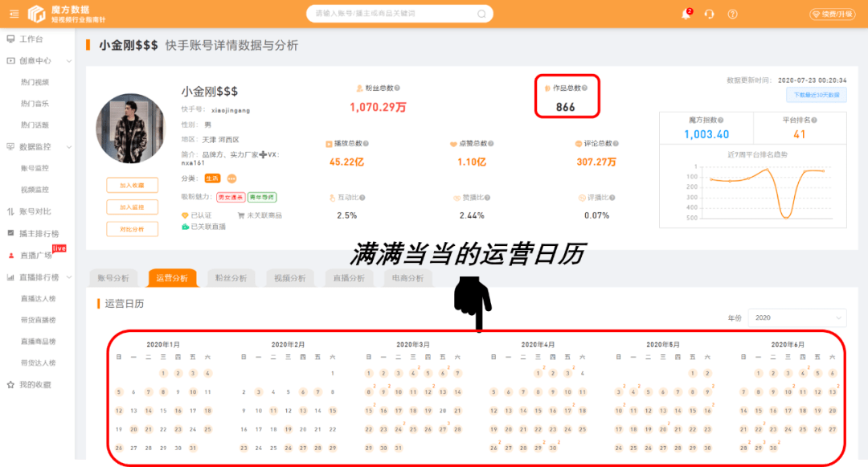
Task: Switch to the 账号分析 tab
Action: pos(113,278)
